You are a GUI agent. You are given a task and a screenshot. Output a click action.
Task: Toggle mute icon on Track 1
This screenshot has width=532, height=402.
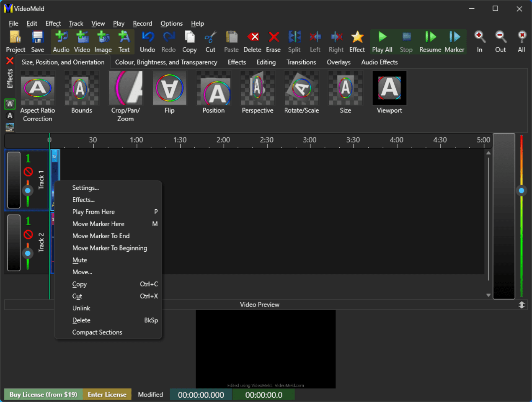(x=28, y=171)
